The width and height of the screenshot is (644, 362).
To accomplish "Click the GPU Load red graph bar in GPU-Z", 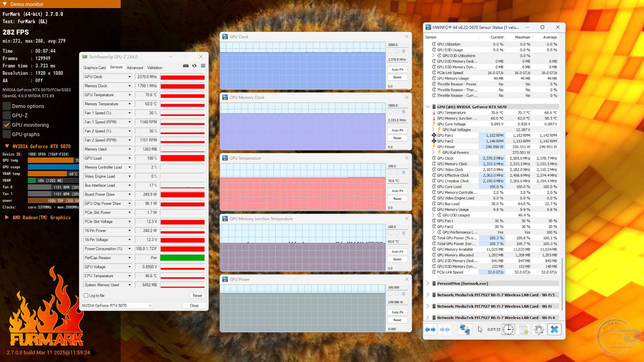I will click(182, 158).
